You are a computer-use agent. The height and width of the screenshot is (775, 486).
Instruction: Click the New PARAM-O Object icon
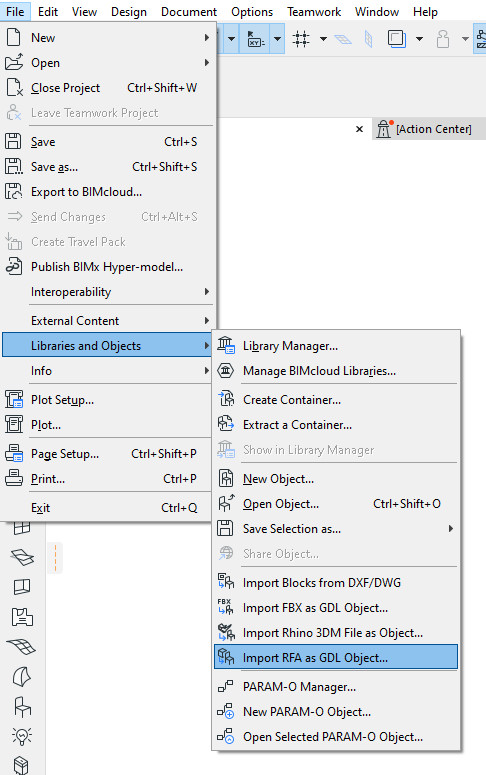click(x=225, y=712)
